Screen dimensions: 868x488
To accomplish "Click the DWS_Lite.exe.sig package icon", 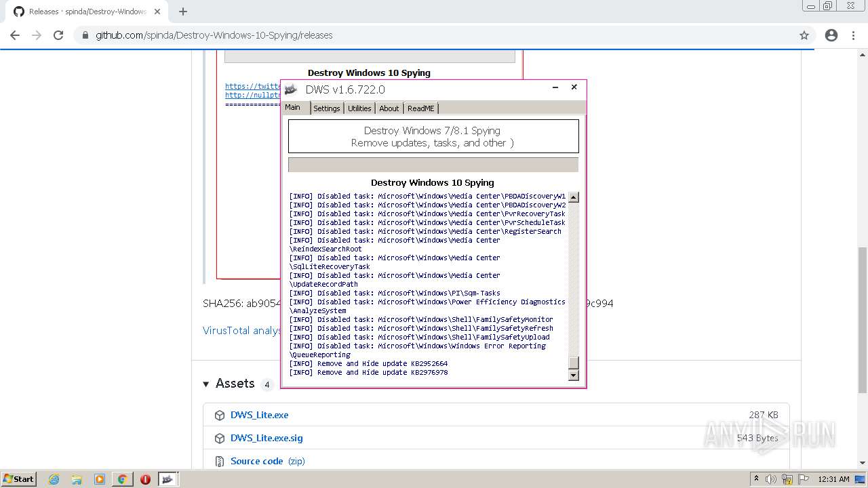I will [220, 439].
